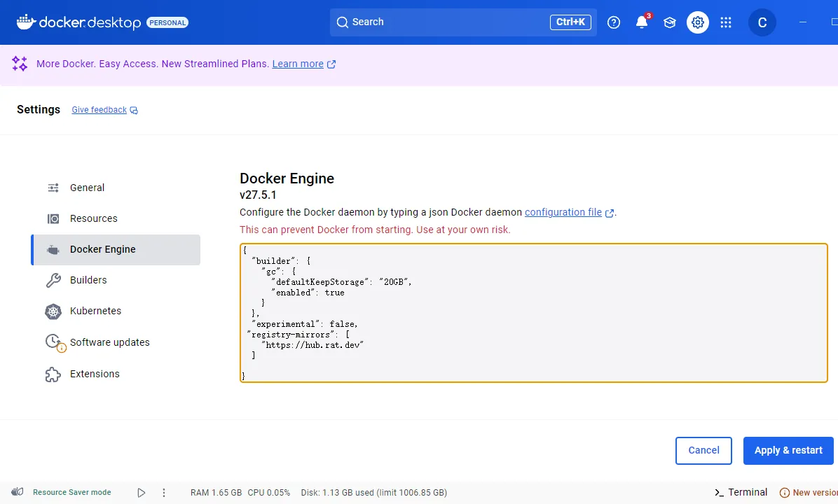Click the play button in the status bar
Image resolution: width=838 pixels, height=504 pixels.
tap(142, 492)
